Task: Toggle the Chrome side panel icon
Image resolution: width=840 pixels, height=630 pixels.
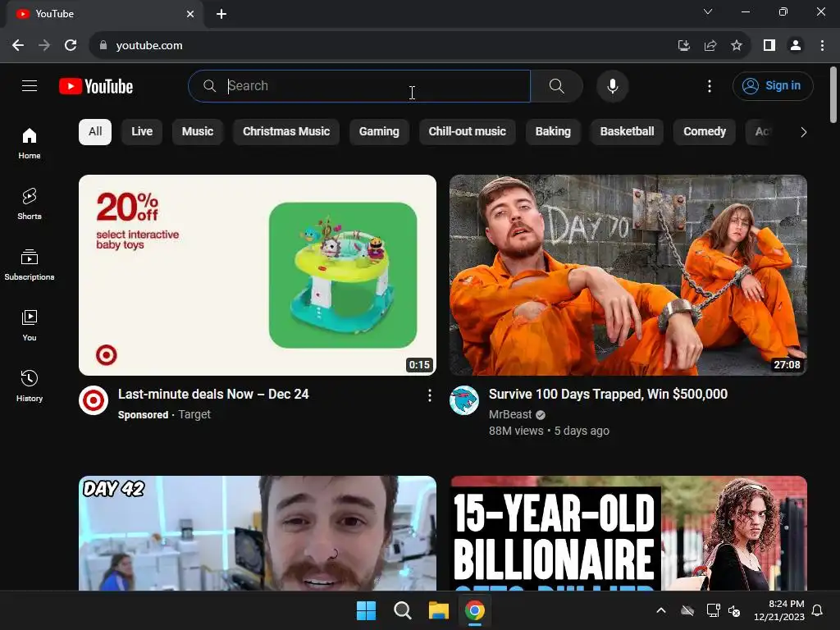Action: point(769,46)
